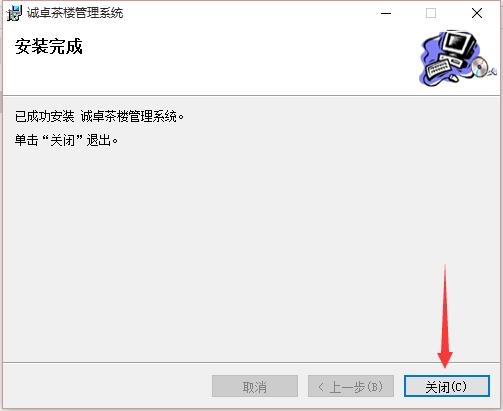
Task: Click the keyboard in banner graphic
Action: [x=438, y=68]
